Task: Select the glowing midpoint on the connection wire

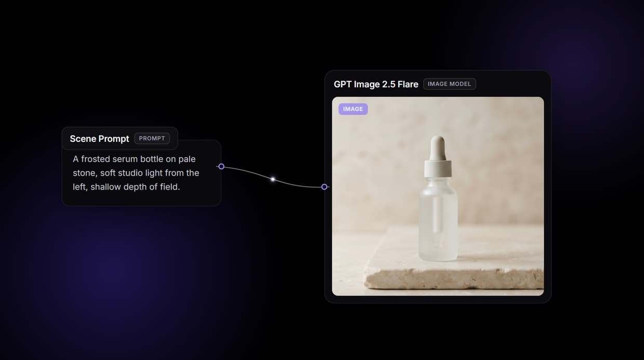Action: pyautogui.click(x=273, y=179)
